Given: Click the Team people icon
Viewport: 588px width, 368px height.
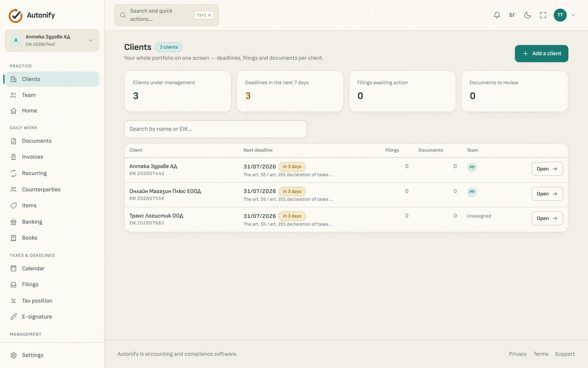Looking at the screenshot, I should click(x=14, y=95).
